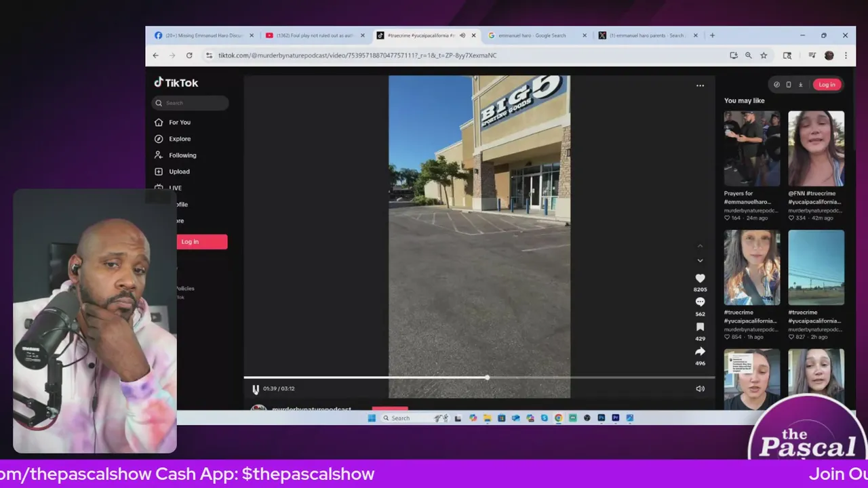Open comments showing 562
868x488 pixels.
pyautogui.click(x=700, y=302)
